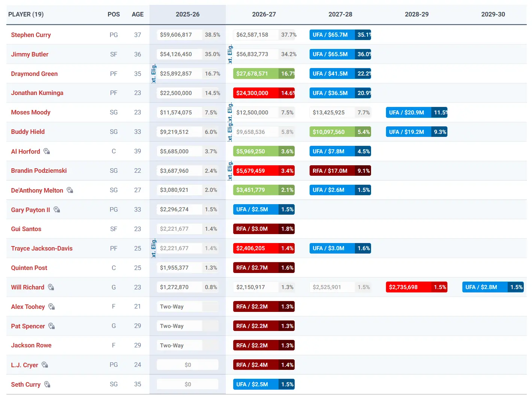The image size is (532, 399).
Task: Click the Ext. Elig. label beside Jimmy Butler's salary
Action: (x=230, y=54)
